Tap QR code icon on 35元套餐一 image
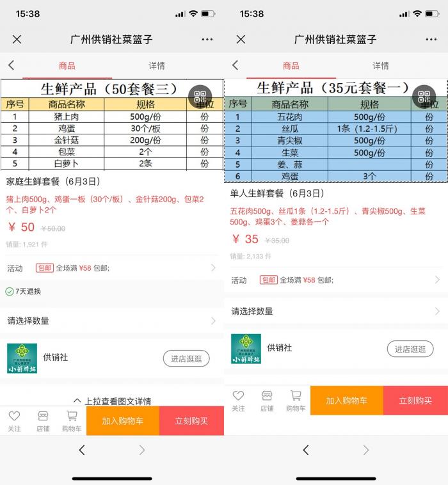Image resolution: width=448 pixels, height=485 pixels. pyautogui.click(x=424, y=97)
